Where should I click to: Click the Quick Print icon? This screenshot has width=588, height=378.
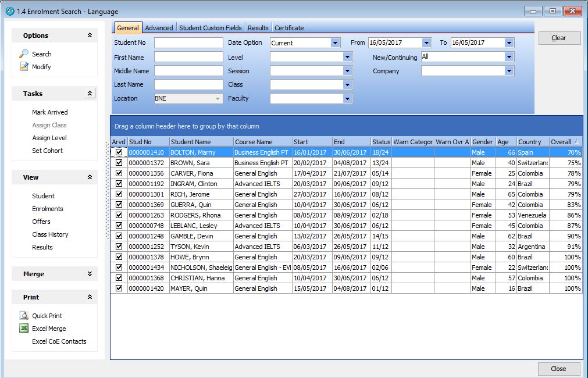click(x=24, y=316)
